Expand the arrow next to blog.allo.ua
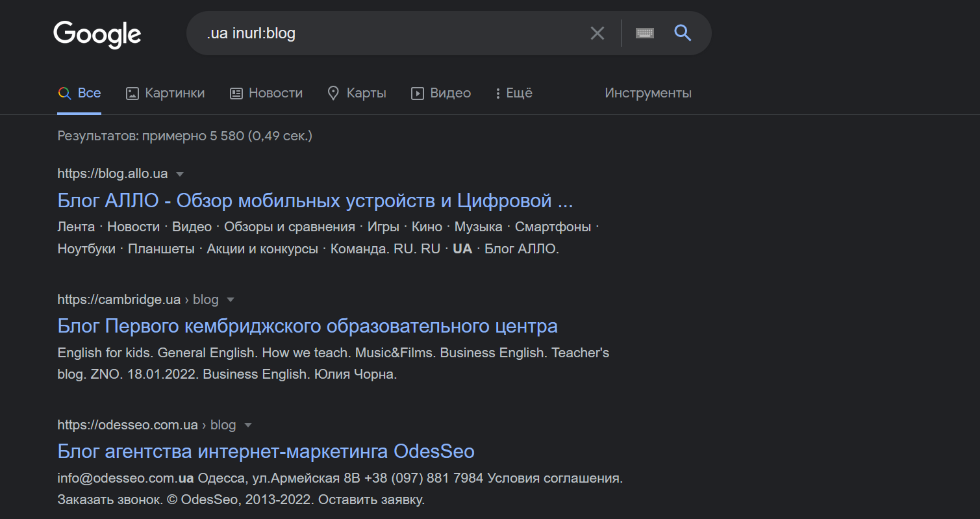The width and height of the screenshot is (980, 519). (x=181, y=174)
